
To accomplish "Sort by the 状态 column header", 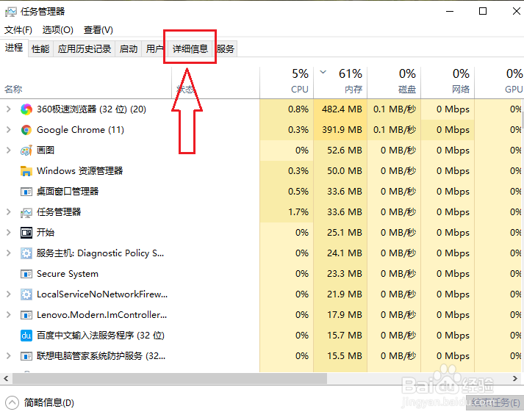I will 215,83.
